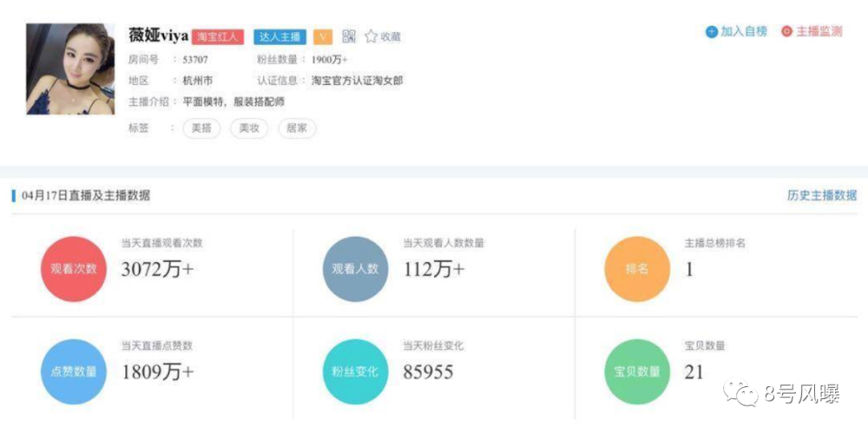The width and height of the screenshot is (868, 432).
Task: Click fan count 1900万+
Action: click(x=330, y=59)
